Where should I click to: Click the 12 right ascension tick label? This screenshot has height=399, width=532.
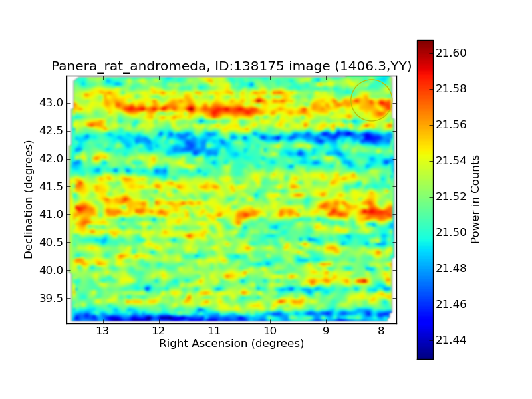pos(158,331)
